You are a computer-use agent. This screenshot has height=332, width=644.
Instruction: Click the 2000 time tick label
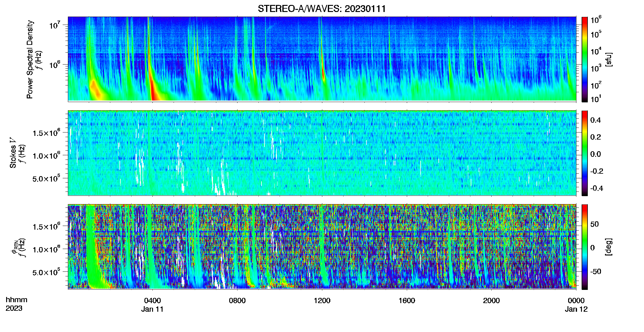[x=491, y=300]
